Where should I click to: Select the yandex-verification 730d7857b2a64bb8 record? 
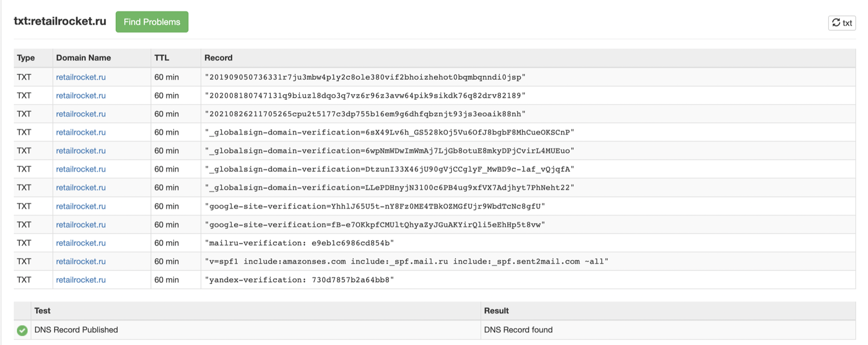tap(299, 280)
